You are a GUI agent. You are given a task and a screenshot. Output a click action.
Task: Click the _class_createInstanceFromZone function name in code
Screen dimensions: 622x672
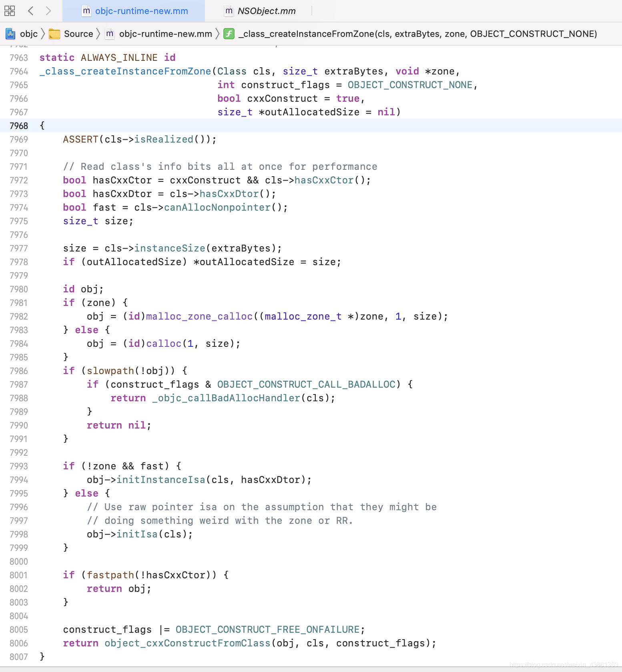click(125, 71)
